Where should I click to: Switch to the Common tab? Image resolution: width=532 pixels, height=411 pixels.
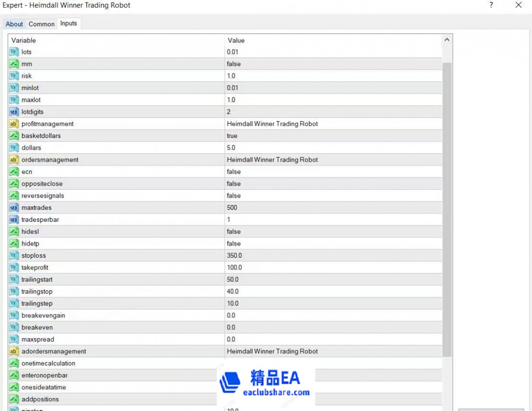tap(41, 24)
